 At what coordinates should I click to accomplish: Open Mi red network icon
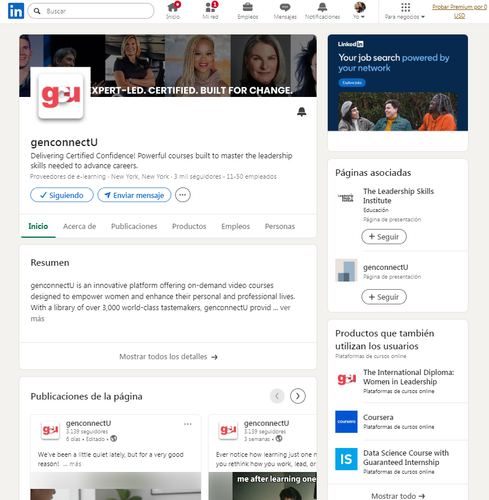210,11
